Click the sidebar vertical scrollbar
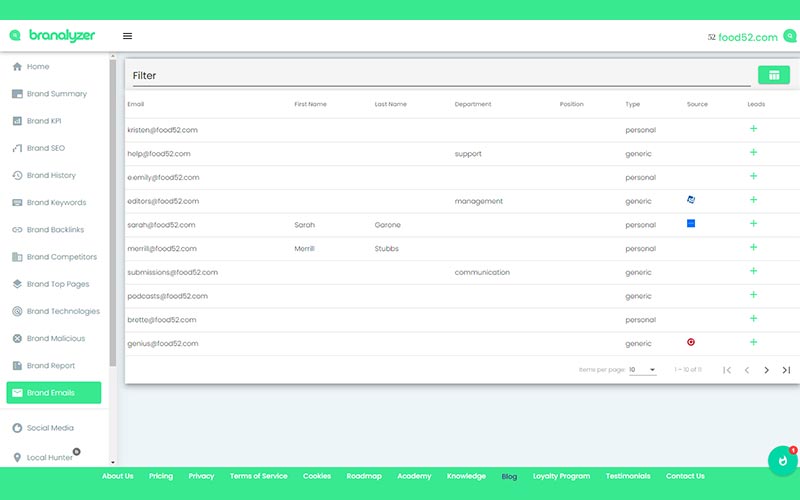 click(x=113, y=212)
